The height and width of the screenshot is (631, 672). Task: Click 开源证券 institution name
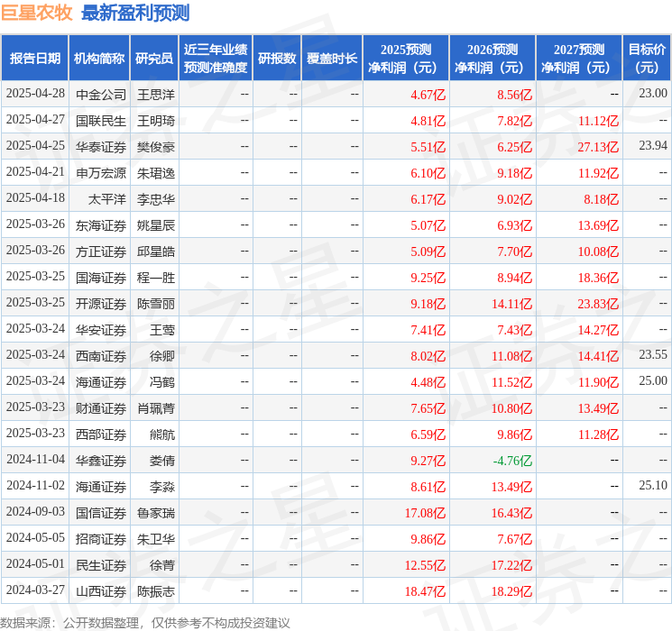(x=101, y=304)
